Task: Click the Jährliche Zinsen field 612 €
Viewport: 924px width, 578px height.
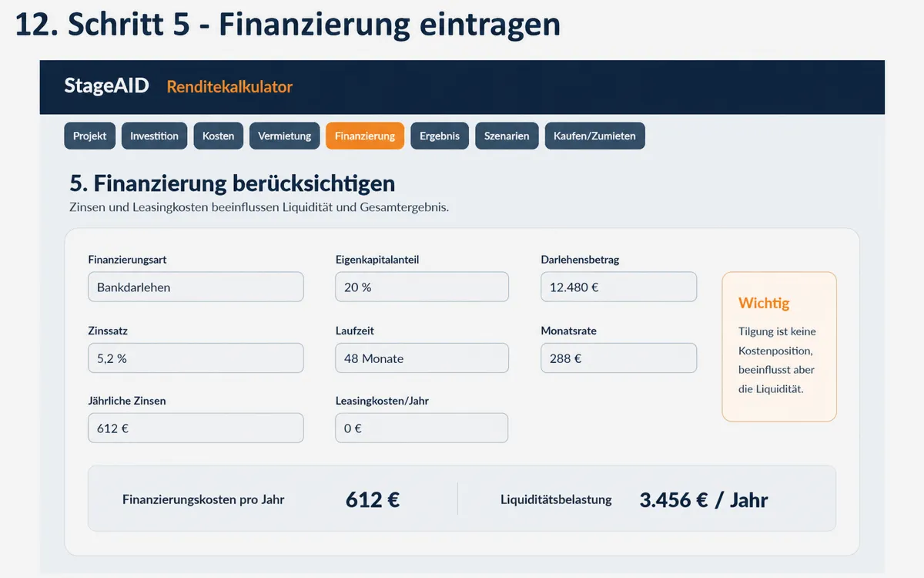Action: pyautogui.click(x=196, y=428)
